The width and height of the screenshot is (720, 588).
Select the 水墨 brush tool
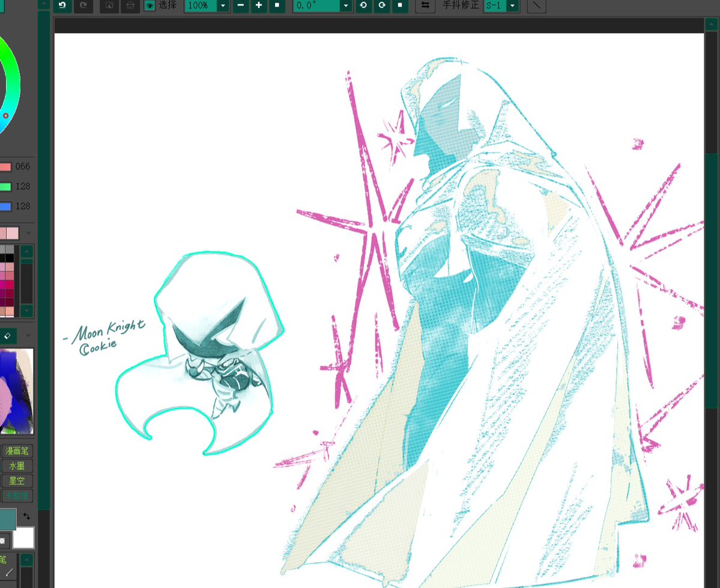(x=17, y=466)
